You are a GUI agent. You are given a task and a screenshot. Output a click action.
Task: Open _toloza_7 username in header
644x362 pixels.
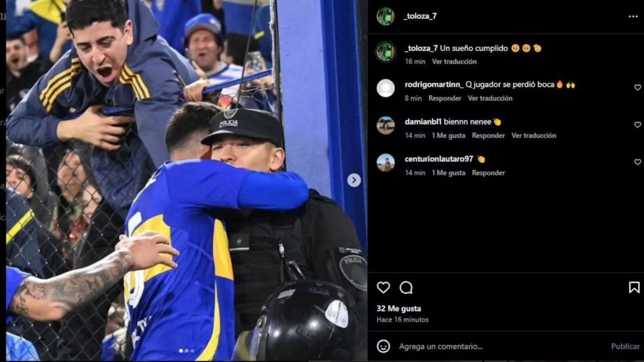click(420, 16)
